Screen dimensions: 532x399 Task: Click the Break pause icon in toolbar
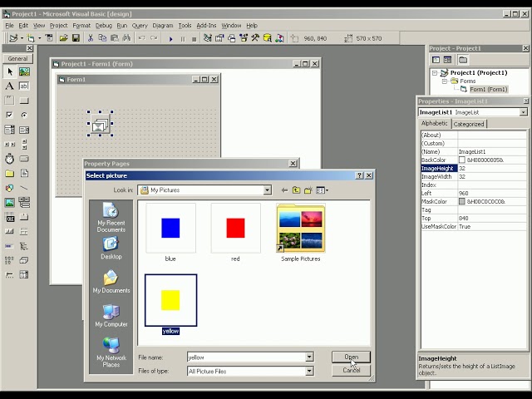click(183, 39)
